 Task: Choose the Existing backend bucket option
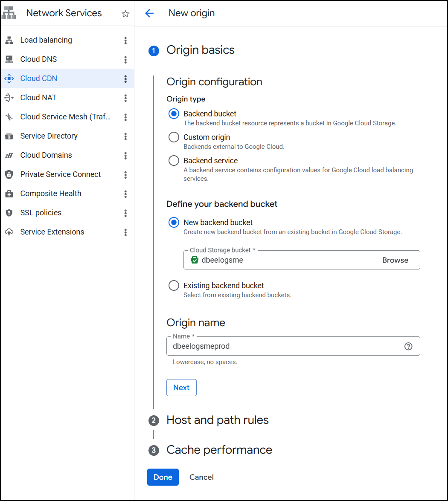[174, 286]
